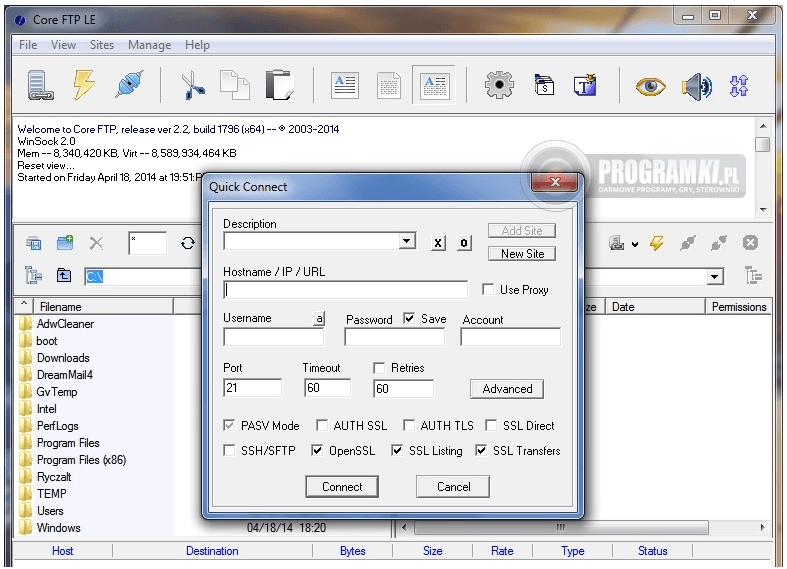This screenshot has height=569, width=787.
Task: Click the Destination column header in queue
Action: click(x=212, y=551)
